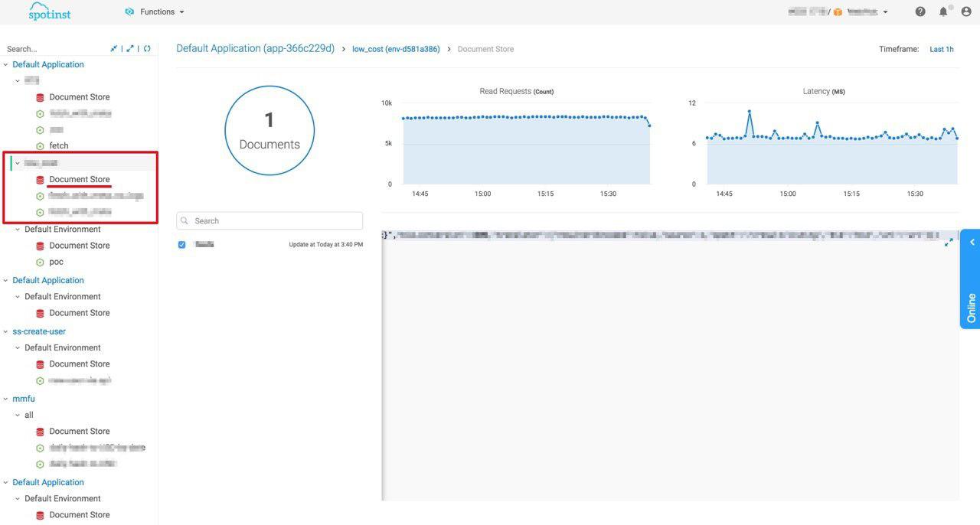980x525 pixels.
Task: Click the low_cost environment breadcrumb link
Action: [x=395, y=48]
